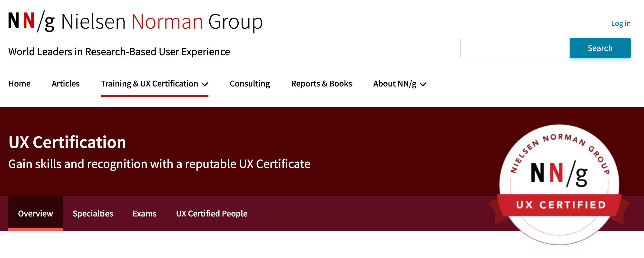Open the Exams section
The width and height of the screenshot is (644, 258).
tap(145, 214)
